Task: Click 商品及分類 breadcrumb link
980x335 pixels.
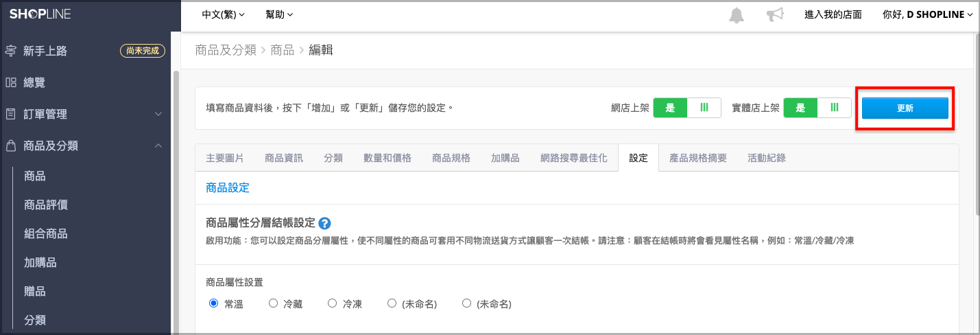Action: click(x=225, y=50)
